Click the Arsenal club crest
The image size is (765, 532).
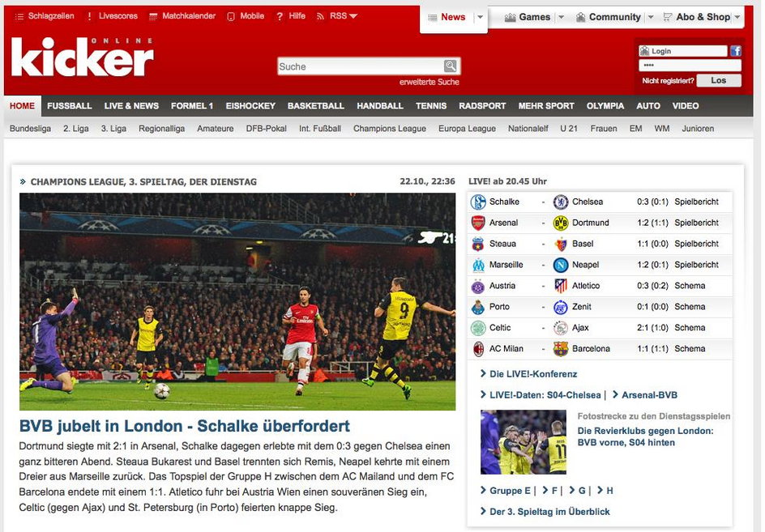click(478, 223)
